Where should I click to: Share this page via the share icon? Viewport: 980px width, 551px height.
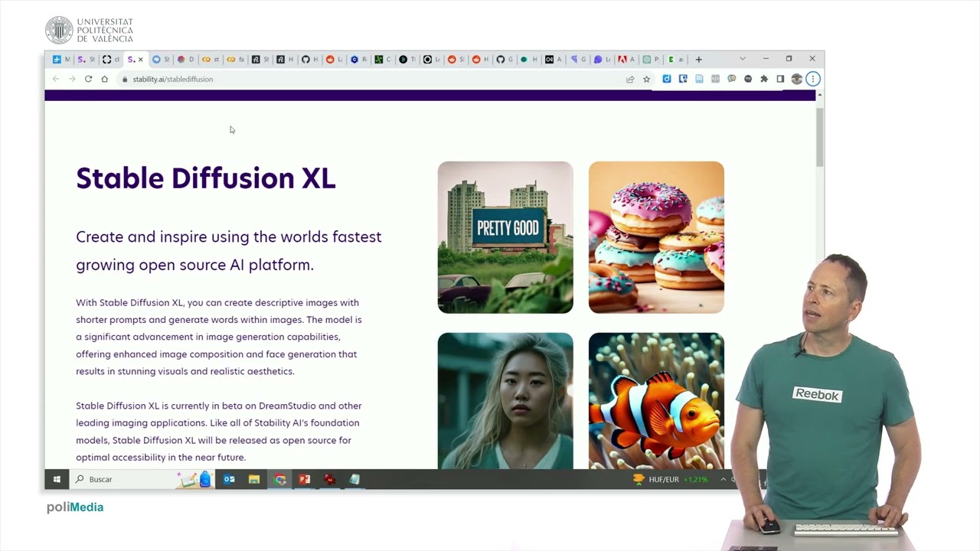tap(630, 79)
